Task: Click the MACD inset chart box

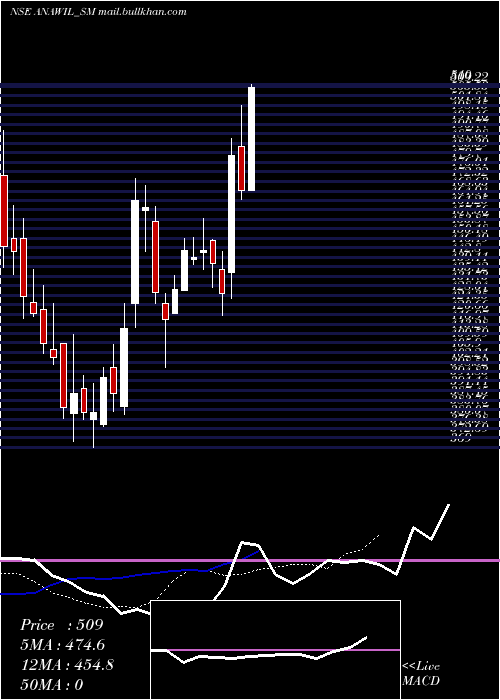Action: pos(275,650)
